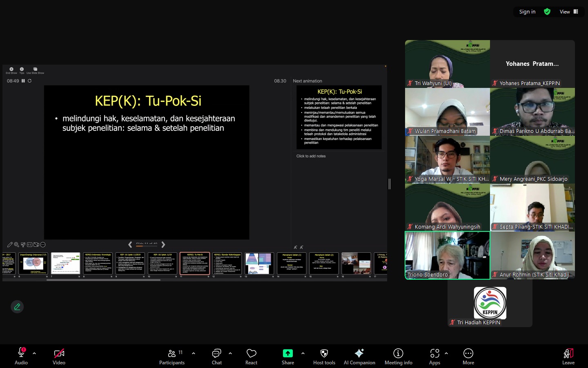The image size is (588, 368).
Task: Click Use Slide Show button
Action: point(35,70)
